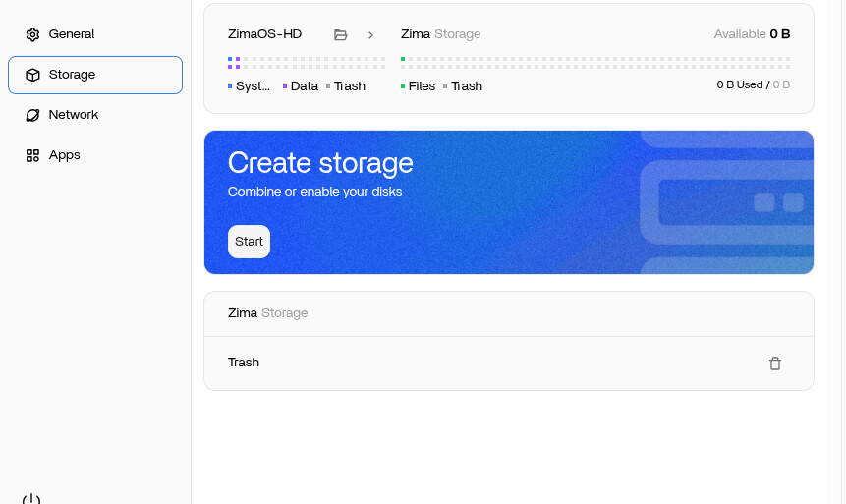Click the cube icon in the Storage item
Image resolution: width=846 pixels, height=504 pixels.
pos(32,75)
